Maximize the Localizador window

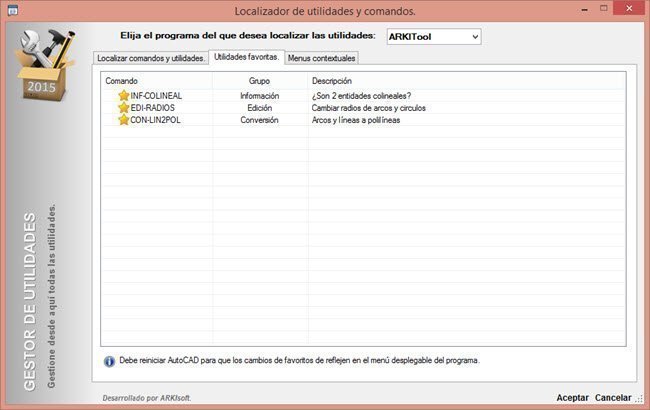(604, 8)
